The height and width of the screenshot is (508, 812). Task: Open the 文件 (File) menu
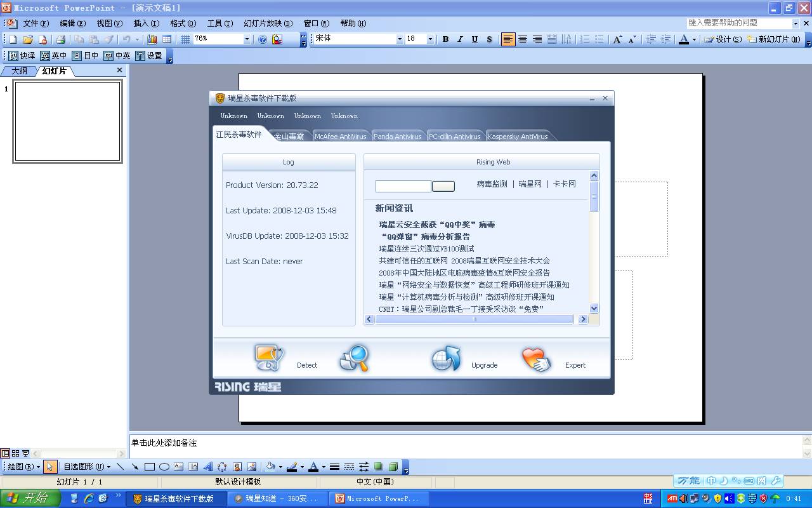coord(36,23)
